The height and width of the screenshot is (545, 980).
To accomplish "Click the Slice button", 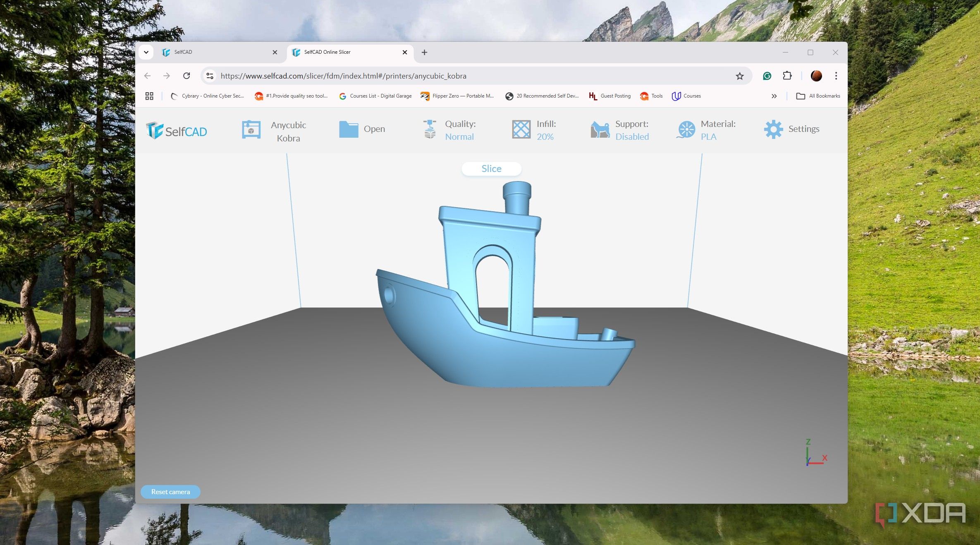I will [x=491, y=169].
